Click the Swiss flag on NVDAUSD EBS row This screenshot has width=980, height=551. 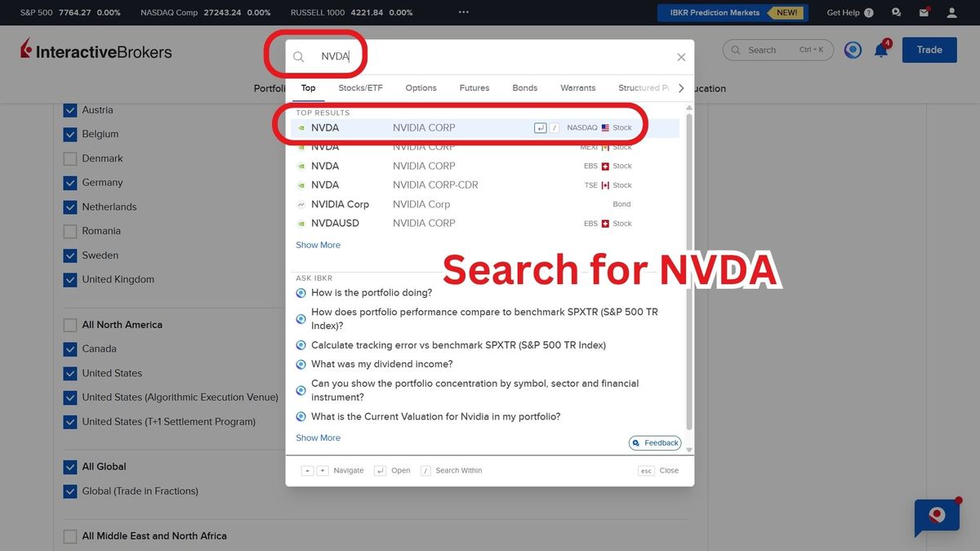pos(605,224)
